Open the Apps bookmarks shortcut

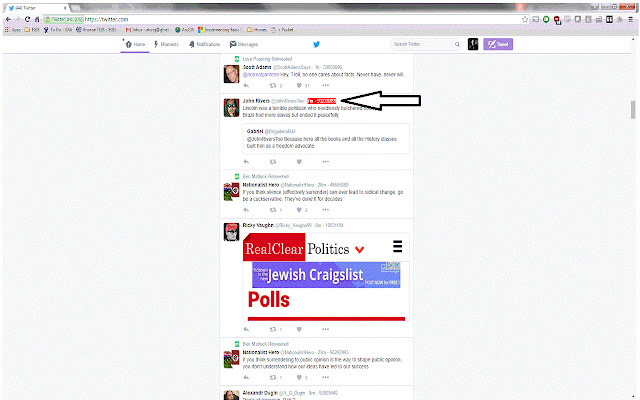point(12,30)
